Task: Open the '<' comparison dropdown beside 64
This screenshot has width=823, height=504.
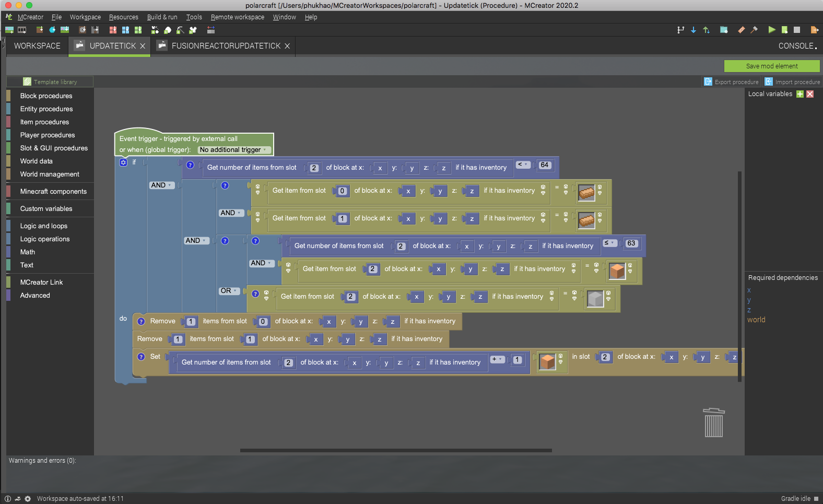Action: [x=523, y=165]
